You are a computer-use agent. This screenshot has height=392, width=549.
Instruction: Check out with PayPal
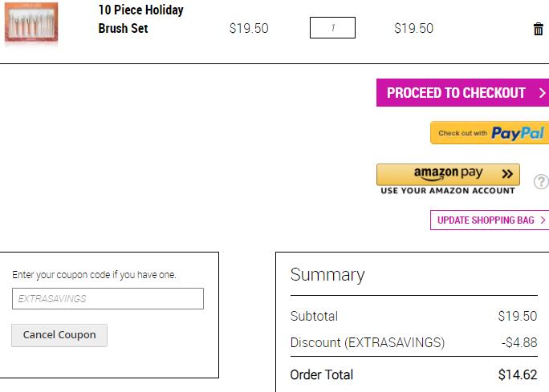(x=490, y=133)
